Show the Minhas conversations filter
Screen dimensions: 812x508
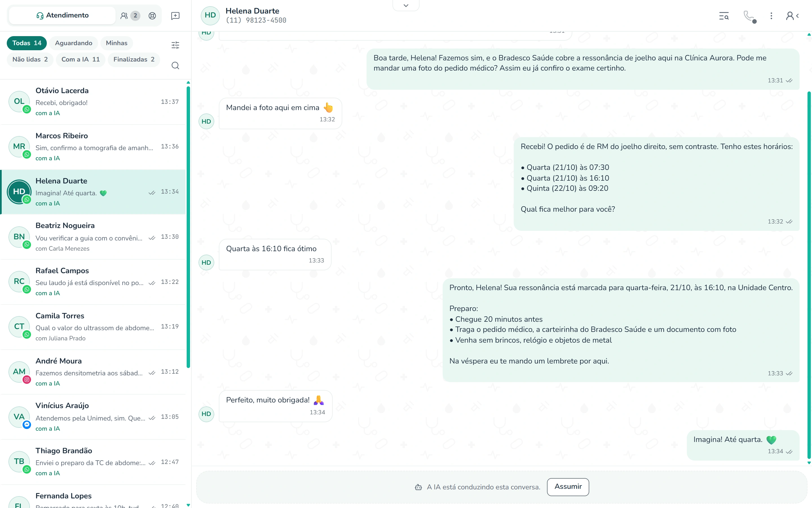[116, 43]
